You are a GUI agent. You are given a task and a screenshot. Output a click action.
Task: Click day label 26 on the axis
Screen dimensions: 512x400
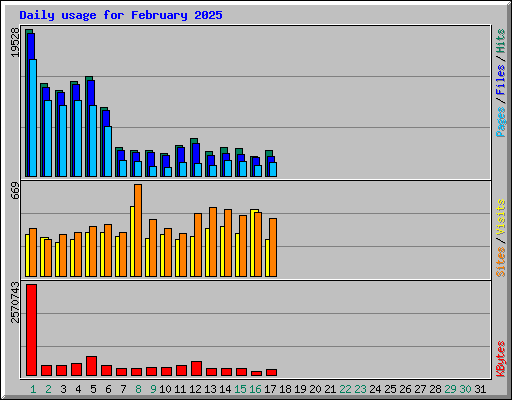(x=405, y=389)
